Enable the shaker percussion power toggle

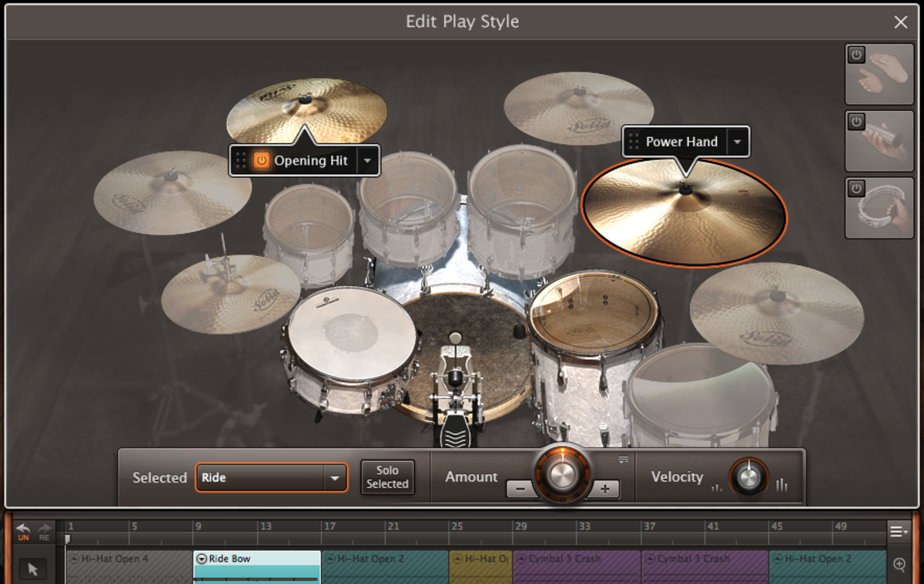coord(856,122)
